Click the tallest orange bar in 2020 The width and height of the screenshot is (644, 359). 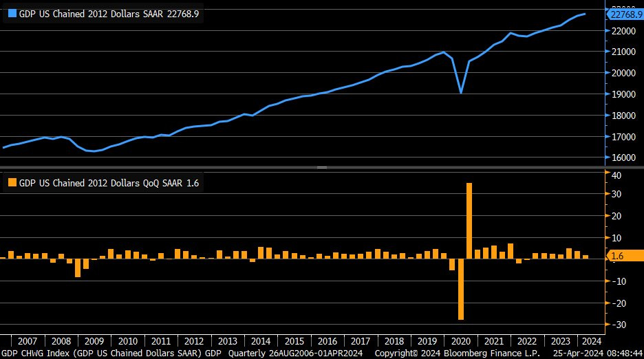pyautogui.click(x=469, y=220)
